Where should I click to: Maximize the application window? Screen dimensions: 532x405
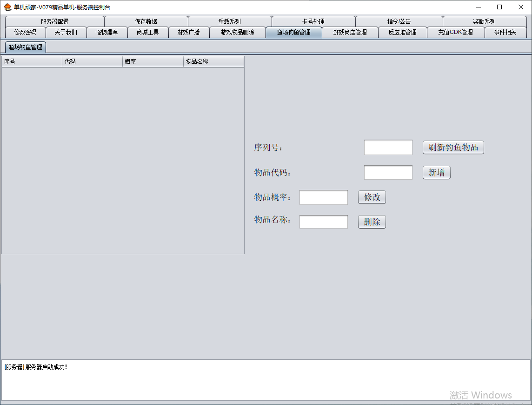(499, 7)
